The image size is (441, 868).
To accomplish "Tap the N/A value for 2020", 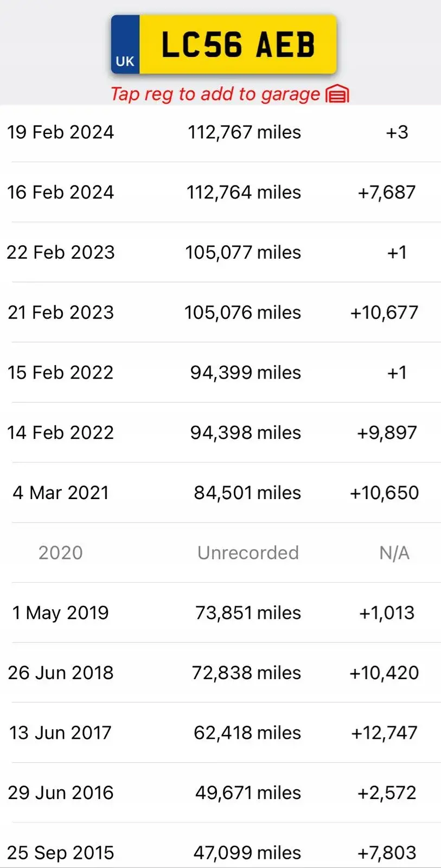I will point(394,553).
